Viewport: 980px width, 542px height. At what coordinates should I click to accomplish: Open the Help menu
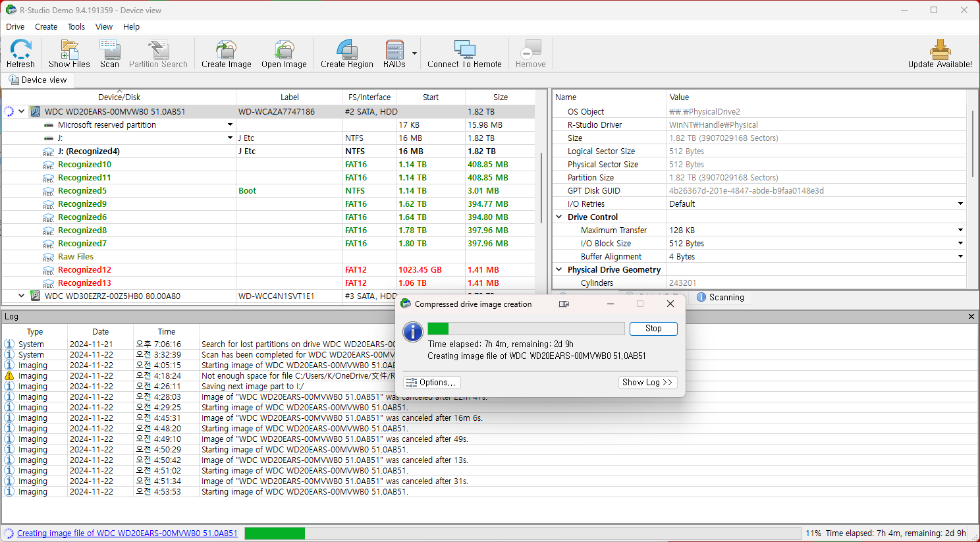click(131, 27)
